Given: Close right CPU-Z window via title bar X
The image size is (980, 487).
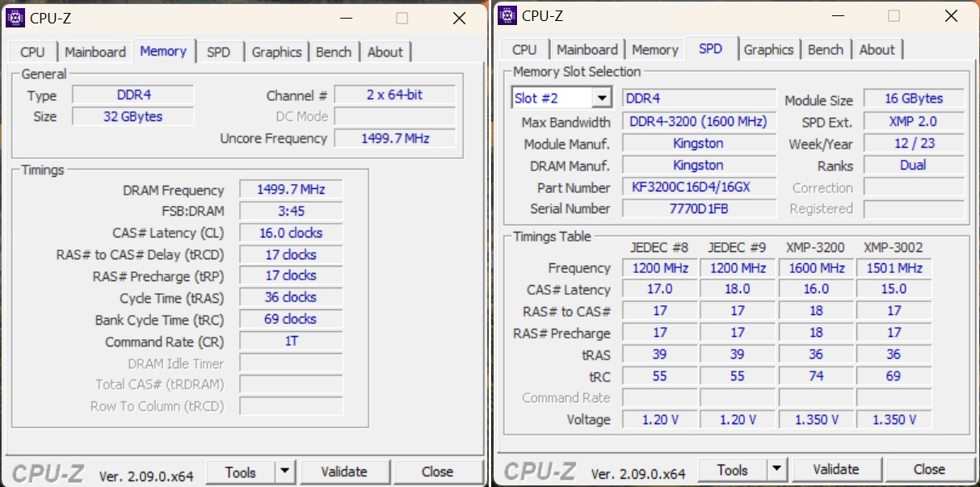Looking at the screenshot, I should 951,15.
